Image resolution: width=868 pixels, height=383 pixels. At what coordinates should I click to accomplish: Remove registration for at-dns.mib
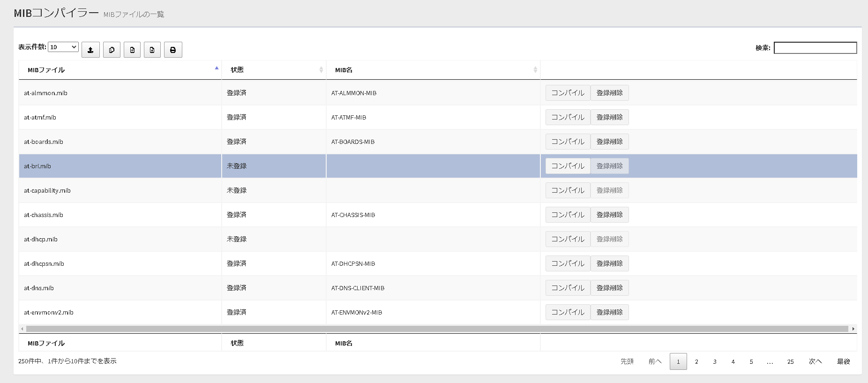coord(609,288)
